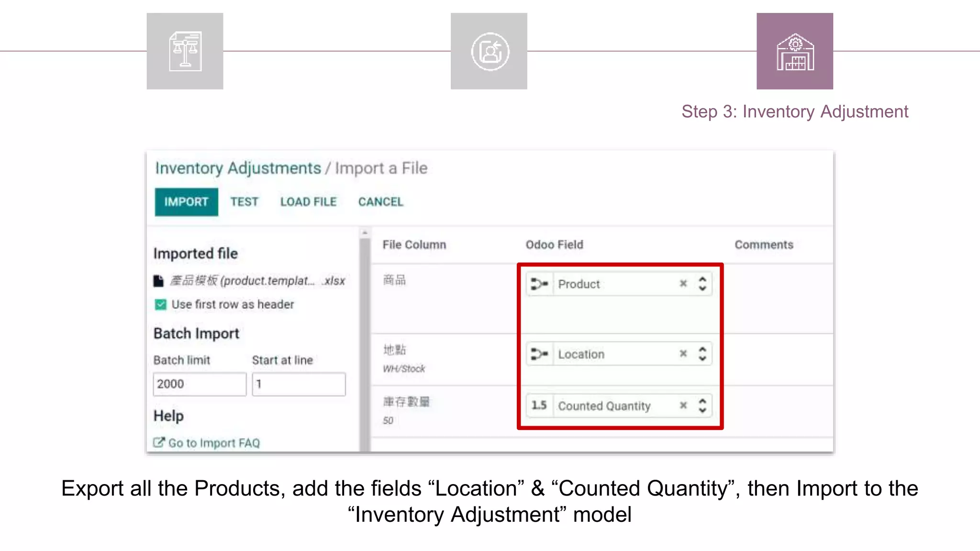
Task: Open the Product field dropdown arrows
Action: point(702,284)
